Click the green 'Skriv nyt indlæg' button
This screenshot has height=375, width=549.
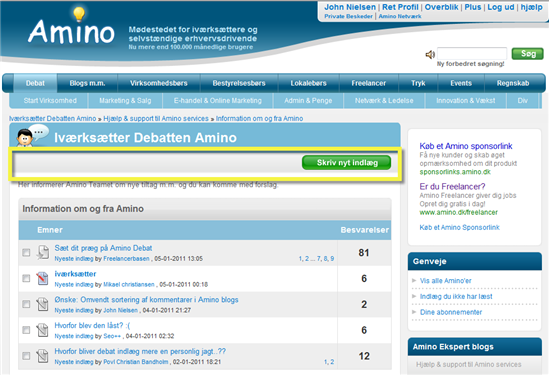[x=347, y=162]
